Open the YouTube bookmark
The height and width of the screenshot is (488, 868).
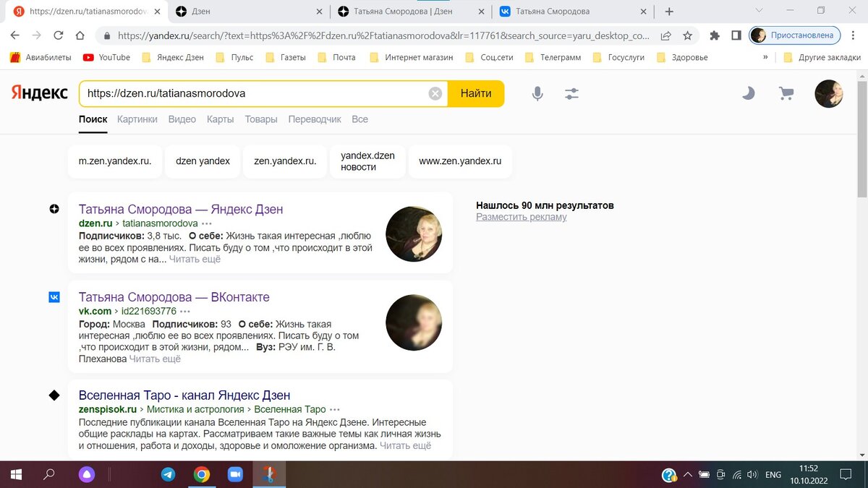[107, 57]
